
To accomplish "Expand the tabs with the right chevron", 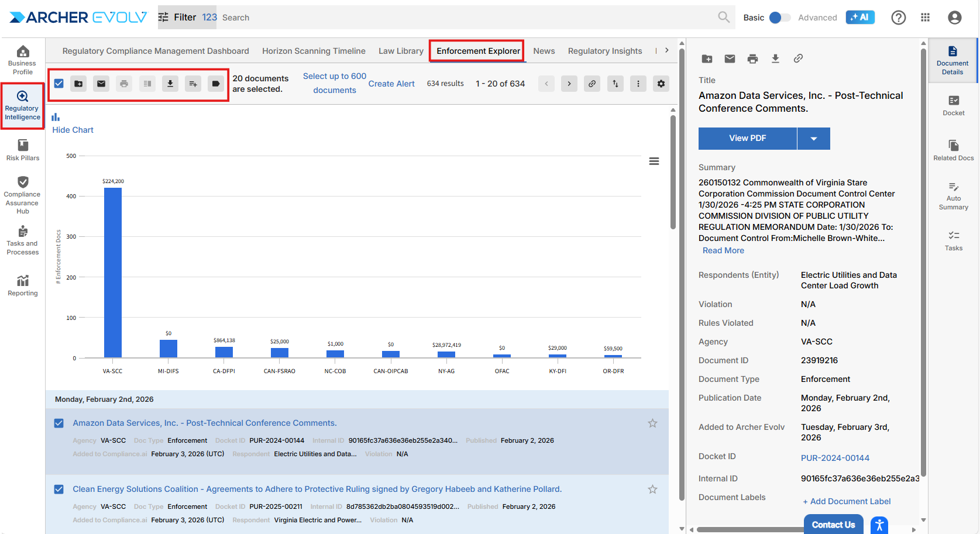I will click(x=666, y=51).
